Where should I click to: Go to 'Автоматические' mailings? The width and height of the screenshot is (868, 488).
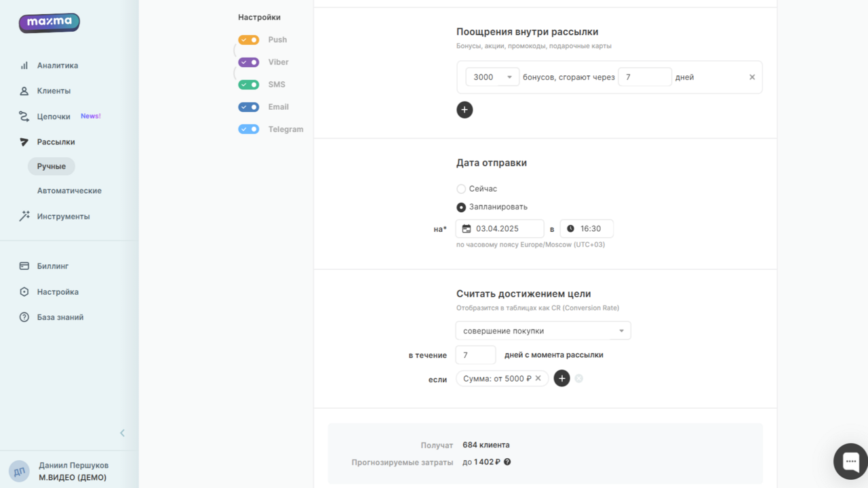coord(69,190)
